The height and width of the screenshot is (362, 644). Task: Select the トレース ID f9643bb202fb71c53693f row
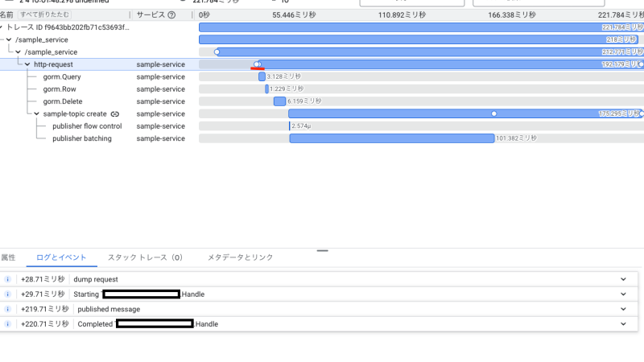322,27
